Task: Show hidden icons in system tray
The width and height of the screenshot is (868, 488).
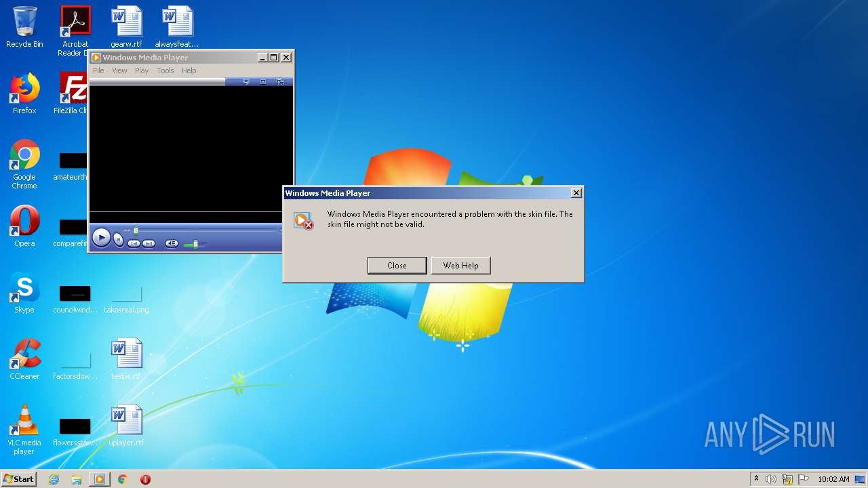Action: pyautogui.click(x=756, y=479)
